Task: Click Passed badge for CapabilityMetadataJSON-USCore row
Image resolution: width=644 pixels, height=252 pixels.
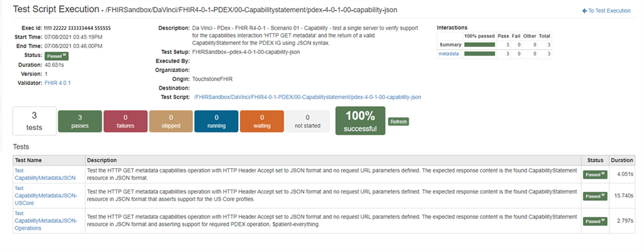Action: point(595,196)
